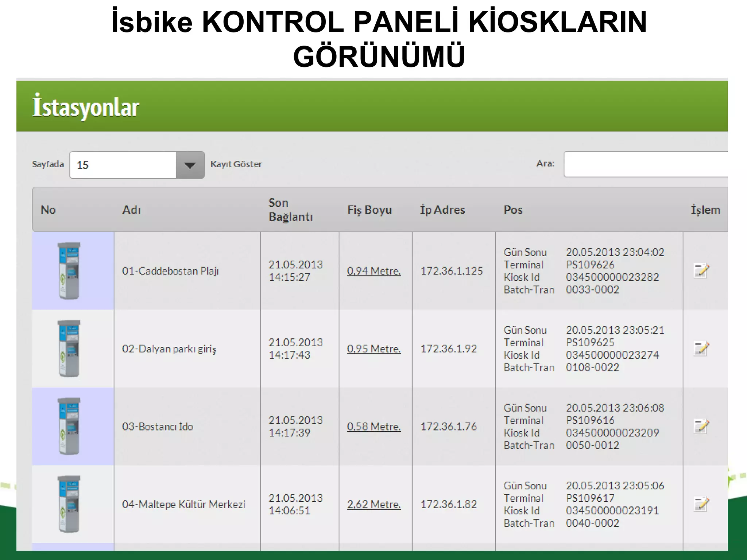Click edit icon for 03-Bostancı İdo row
747x560 pixels.
(x=701, y=426)
